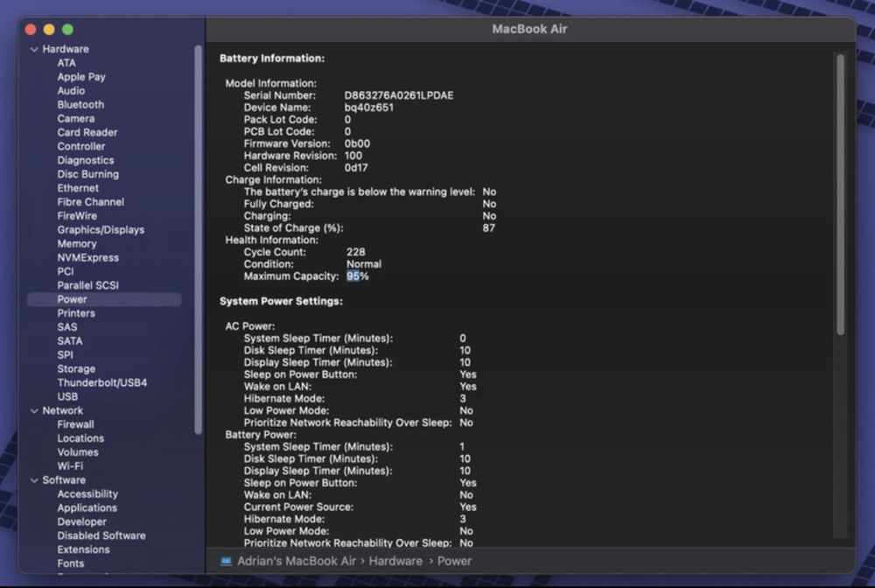This screenshot has height=588, width=875.
Task: Click Adrian's MacBook Air in path bar
Action: click(x=297, y=562)
